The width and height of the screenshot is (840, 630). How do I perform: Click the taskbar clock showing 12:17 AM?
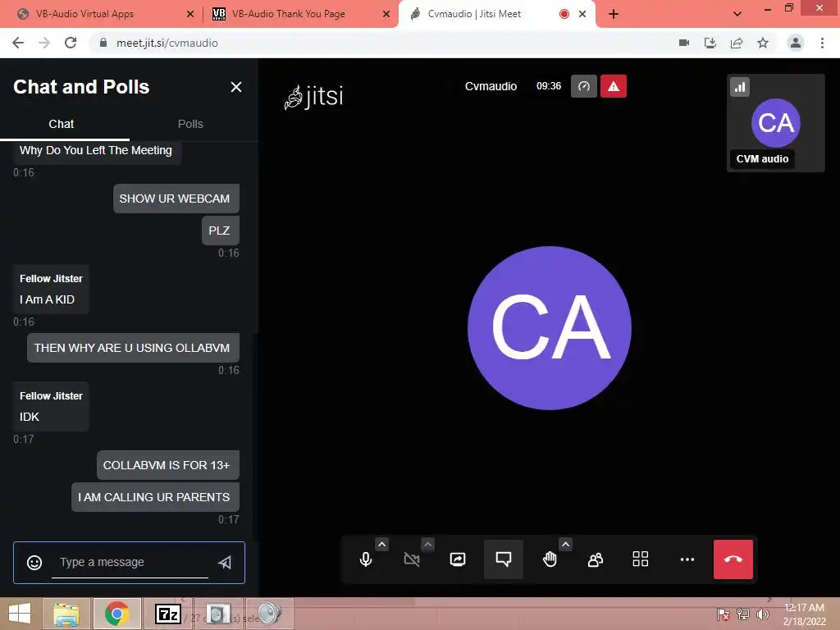[x=804, y=614]
